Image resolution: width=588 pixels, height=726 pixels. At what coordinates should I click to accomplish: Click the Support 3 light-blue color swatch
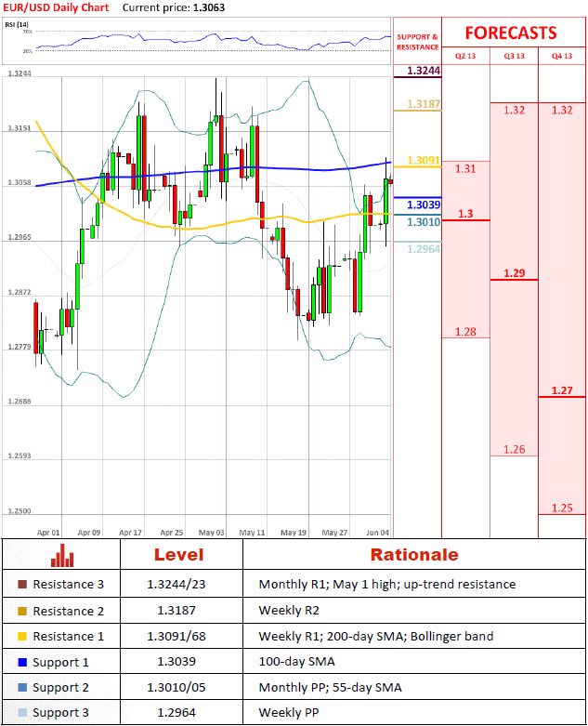pyautogui.click(x=22, y=713)
